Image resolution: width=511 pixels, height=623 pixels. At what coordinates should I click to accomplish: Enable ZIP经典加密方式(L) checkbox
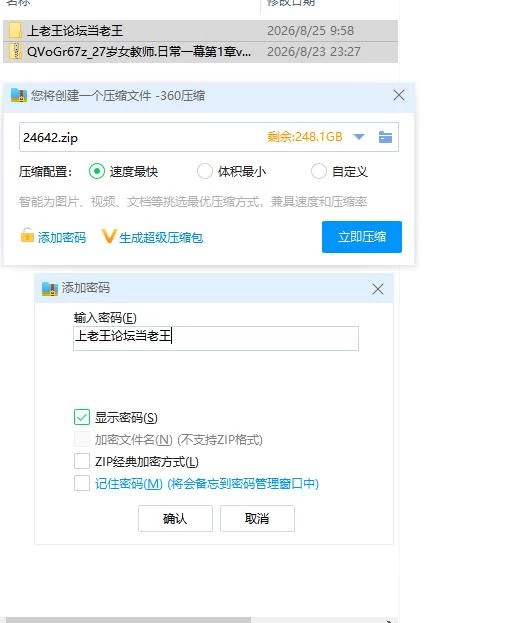point(82,461)
